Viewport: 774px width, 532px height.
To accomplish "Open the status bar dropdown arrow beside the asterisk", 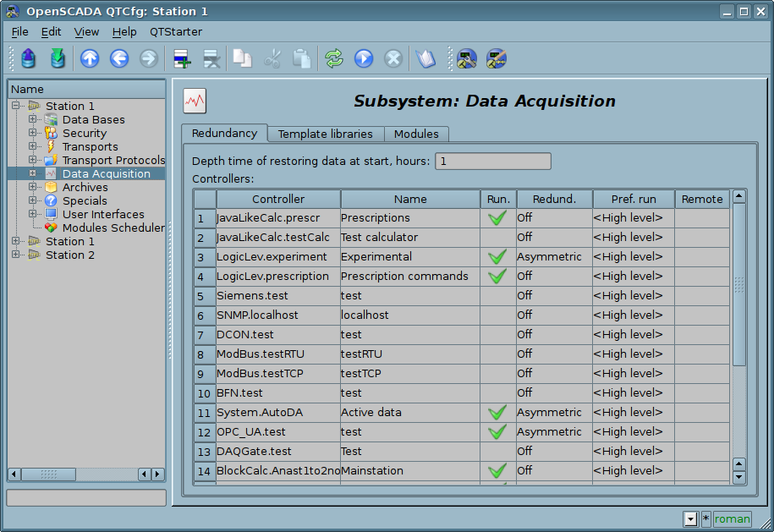I will click(x=690, y=518).
